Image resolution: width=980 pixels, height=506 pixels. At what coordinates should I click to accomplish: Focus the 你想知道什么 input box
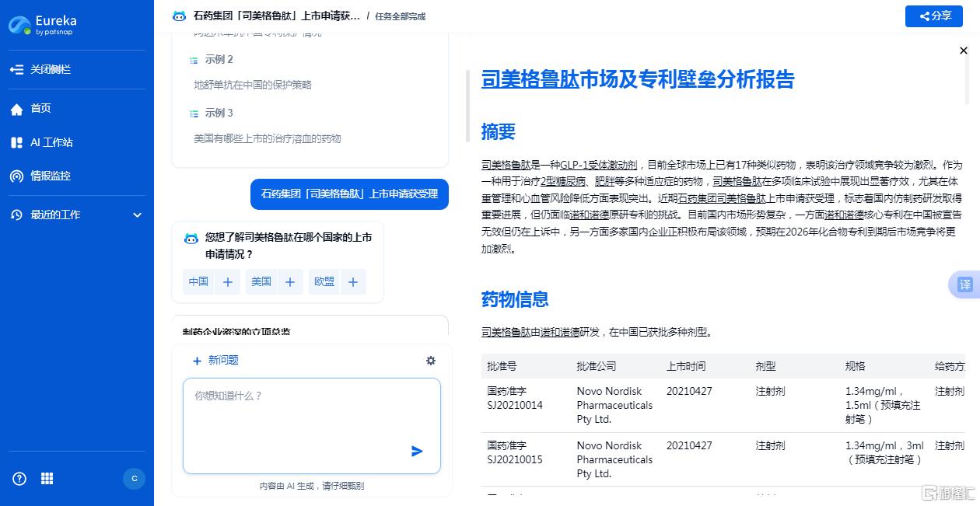pos(311,426)
